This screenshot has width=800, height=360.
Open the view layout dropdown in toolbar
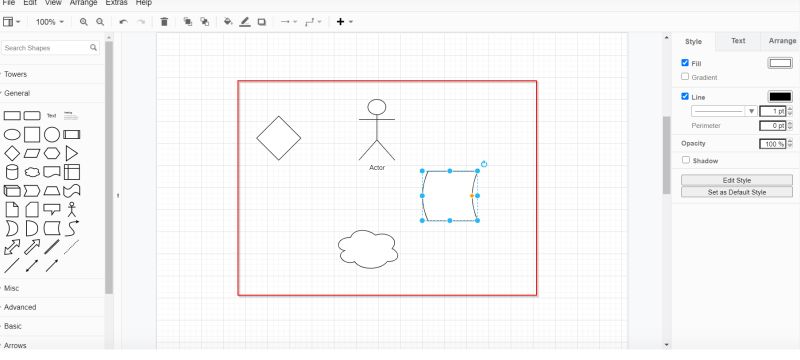[12, 22]
